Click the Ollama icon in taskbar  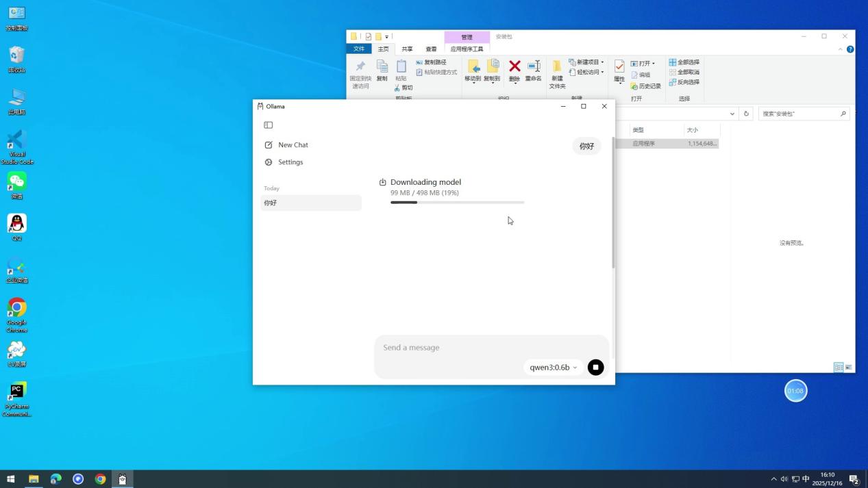[x=123, y=479]
